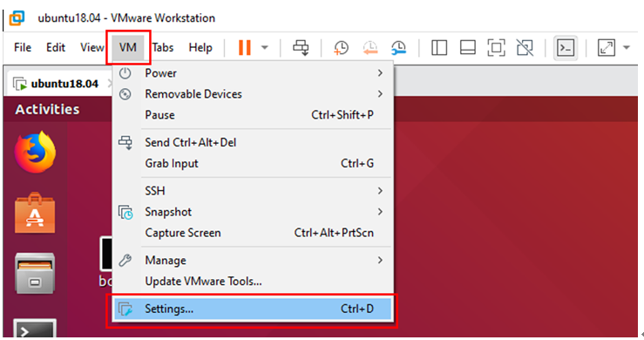Toggle the library sidebar toolbar icon
The image size is (644, 340).
coord(439,48)
